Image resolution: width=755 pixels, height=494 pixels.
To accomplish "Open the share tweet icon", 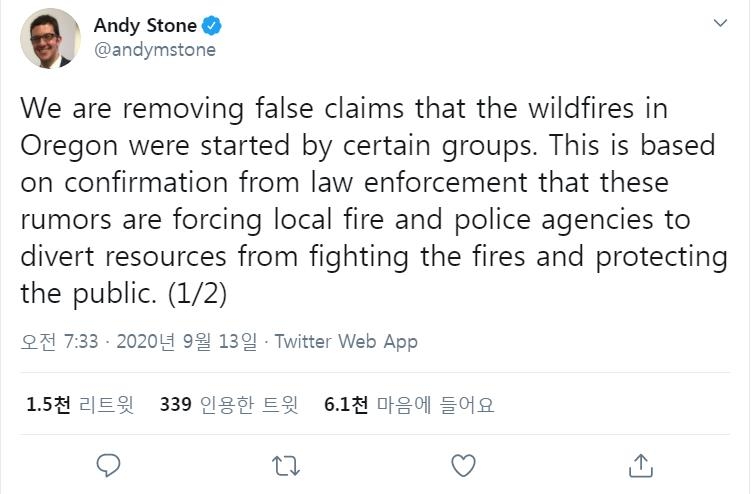I will coord(640,465).
